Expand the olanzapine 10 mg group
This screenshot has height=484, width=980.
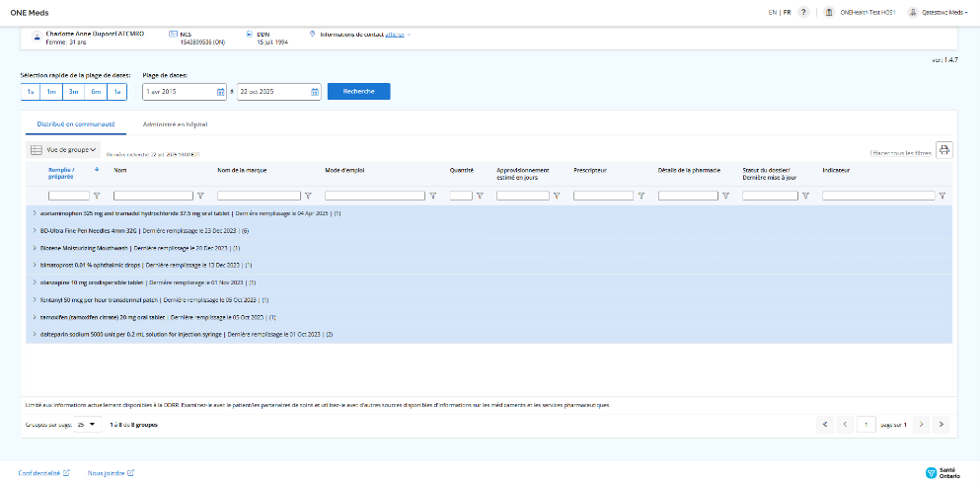coord(35,282)
